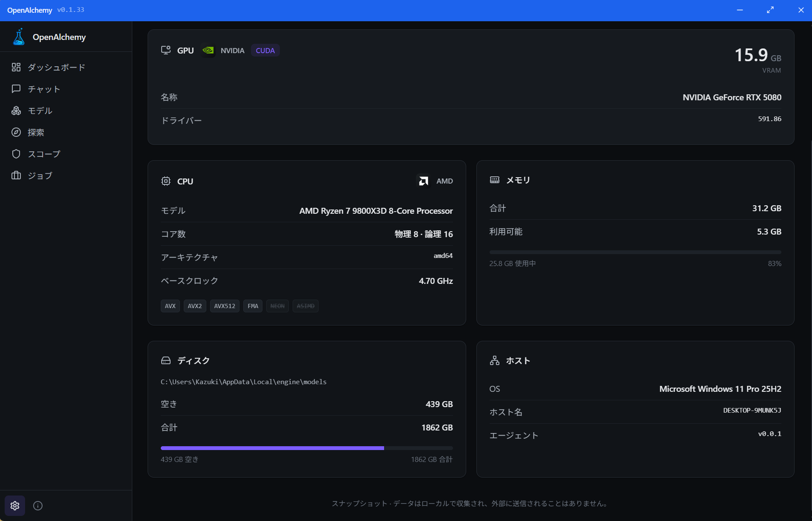Click the AVX512 feature tag

(225, 306)
